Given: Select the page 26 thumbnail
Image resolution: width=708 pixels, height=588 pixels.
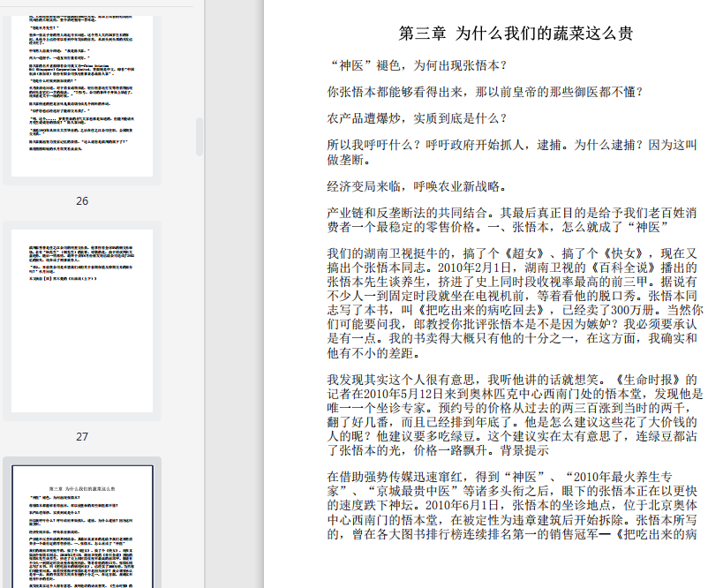Looking at the screenshot, I should pos(82,95).
